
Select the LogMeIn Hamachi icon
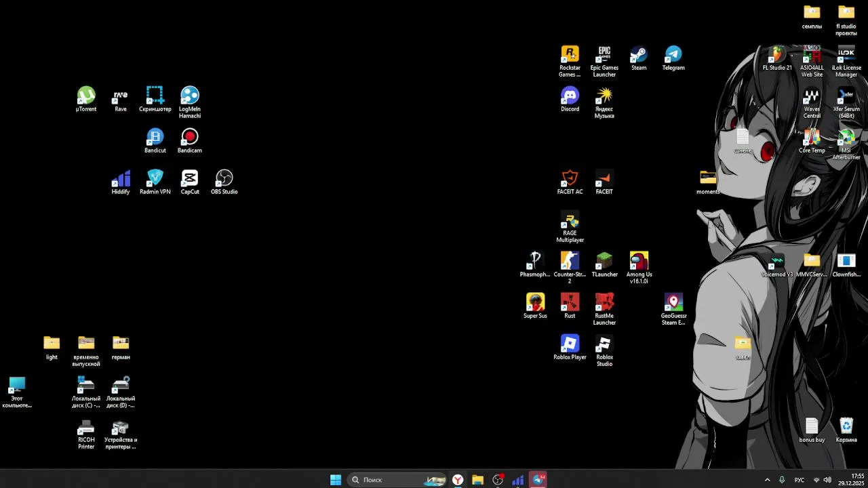[x=190, y=102]
